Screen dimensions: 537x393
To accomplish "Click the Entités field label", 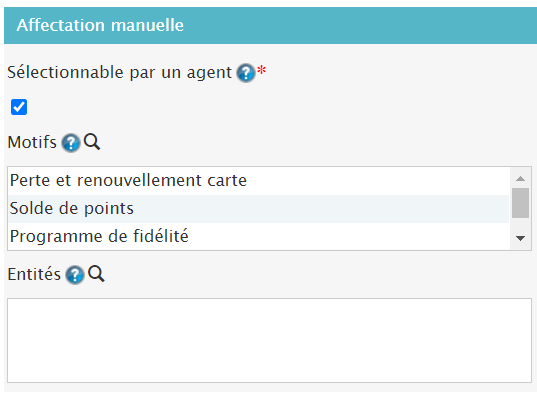I will pos(34,274).
